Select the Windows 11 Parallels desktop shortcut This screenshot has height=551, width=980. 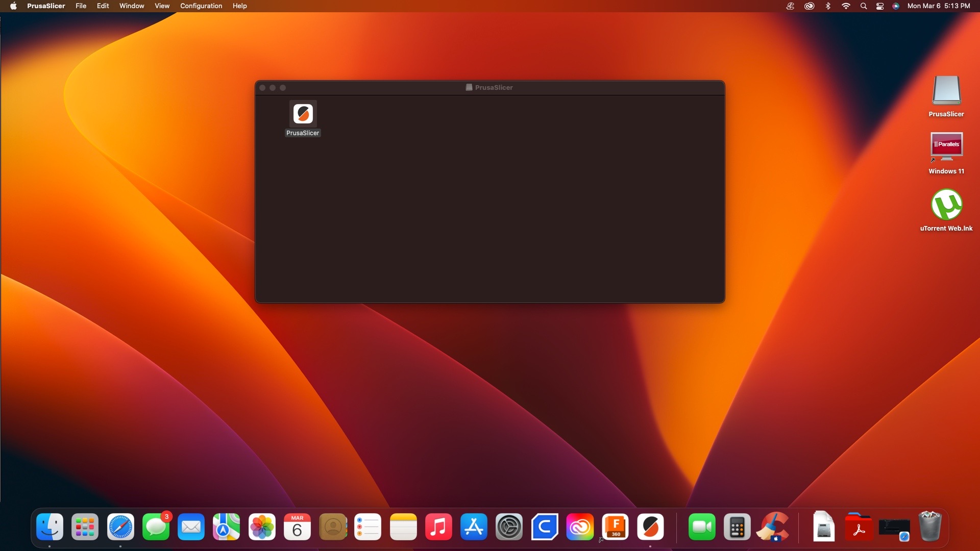[946, 147]
